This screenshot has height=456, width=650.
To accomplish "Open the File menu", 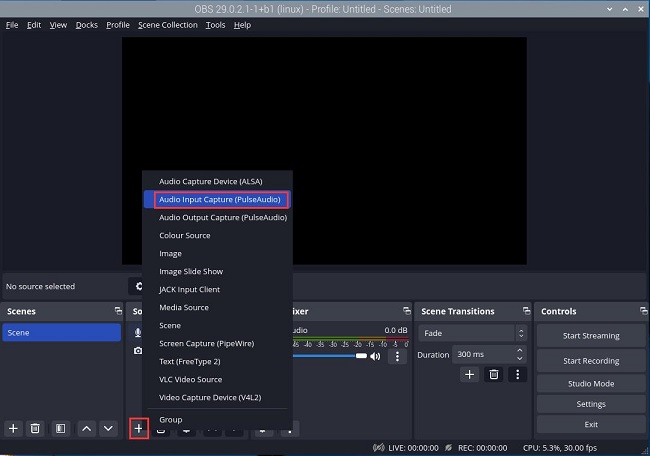I will coord(12,25).
